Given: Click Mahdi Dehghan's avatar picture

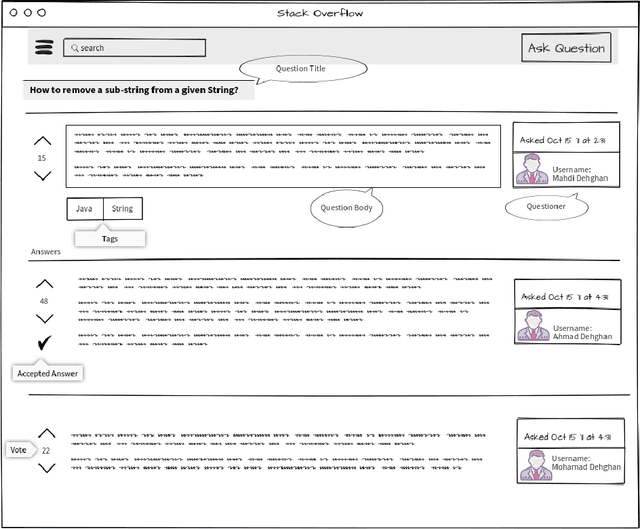Looking at the screenshot, I should click(x=531, y=170).
